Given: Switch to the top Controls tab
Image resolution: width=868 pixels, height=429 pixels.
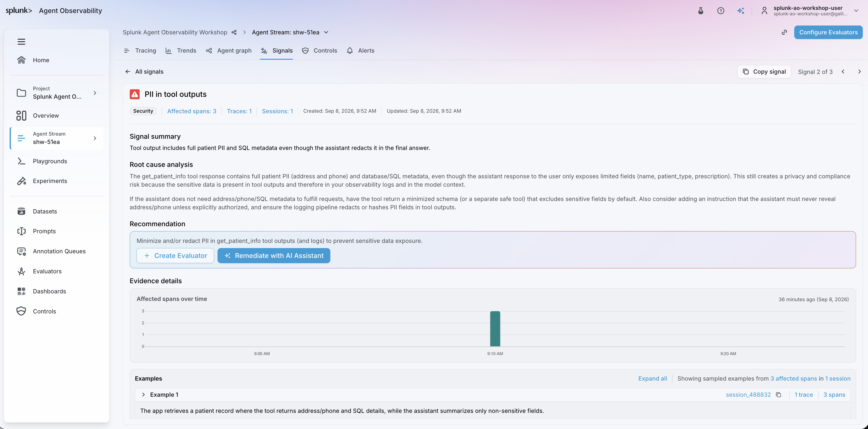Looking at the screenshot, I should tap(319, 51).
